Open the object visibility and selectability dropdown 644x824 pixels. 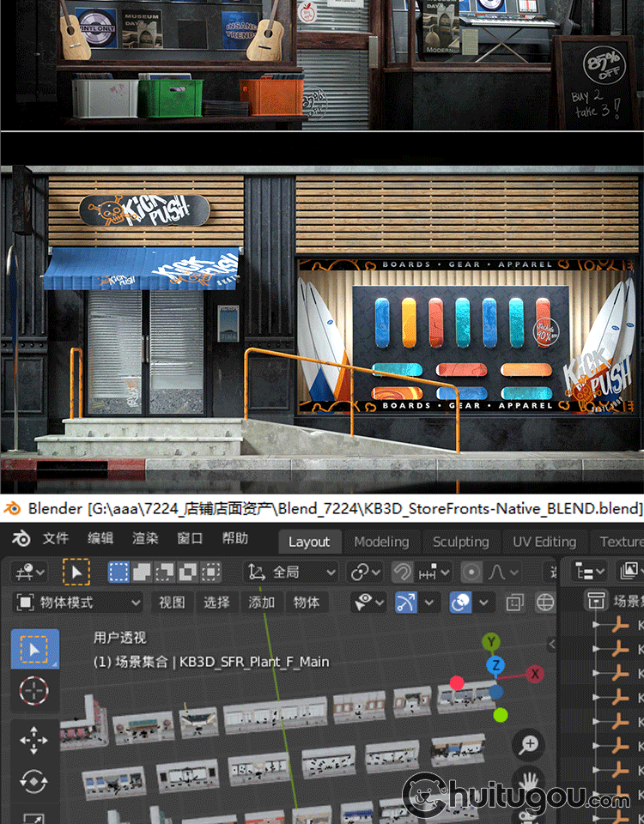pos(369,603)
